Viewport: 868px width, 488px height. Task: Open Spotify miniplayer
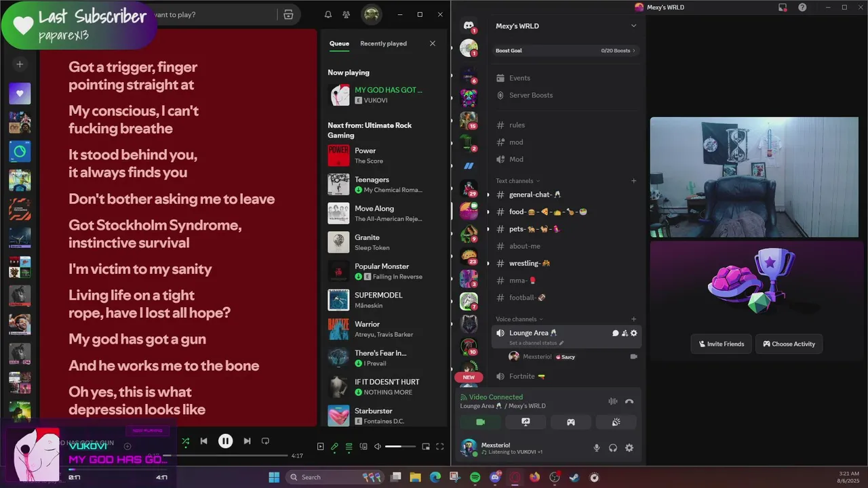pos(426,447)
